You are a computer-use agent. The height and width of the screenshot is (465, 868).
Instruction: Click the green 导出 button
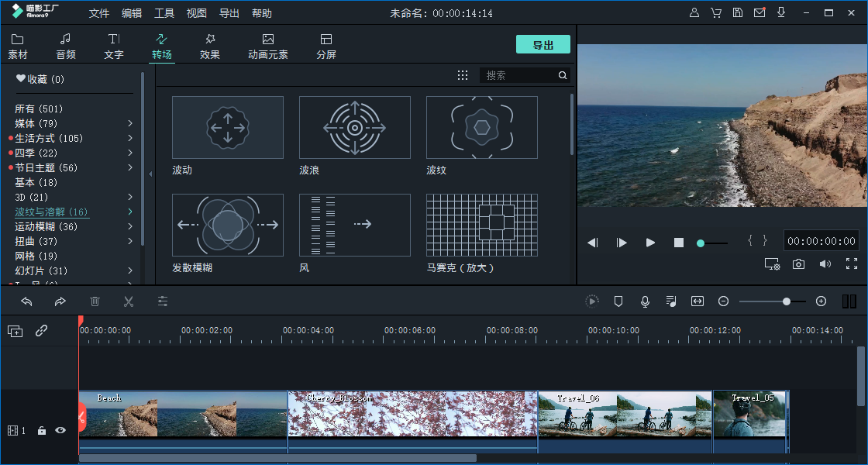tap(542, 45)
